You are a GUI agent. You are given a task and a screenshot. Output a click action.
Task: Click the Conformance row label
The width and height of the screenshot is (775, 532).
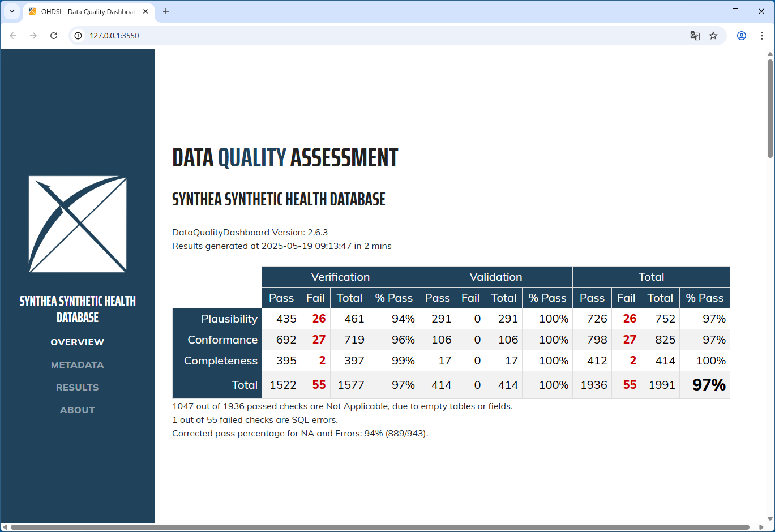click(217, 340)
